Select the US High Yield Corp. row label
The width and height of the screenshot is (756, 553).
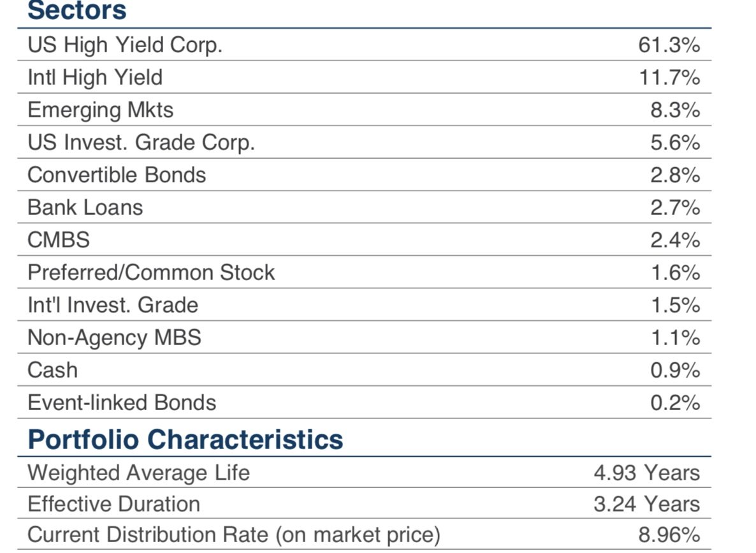point(125,45)
